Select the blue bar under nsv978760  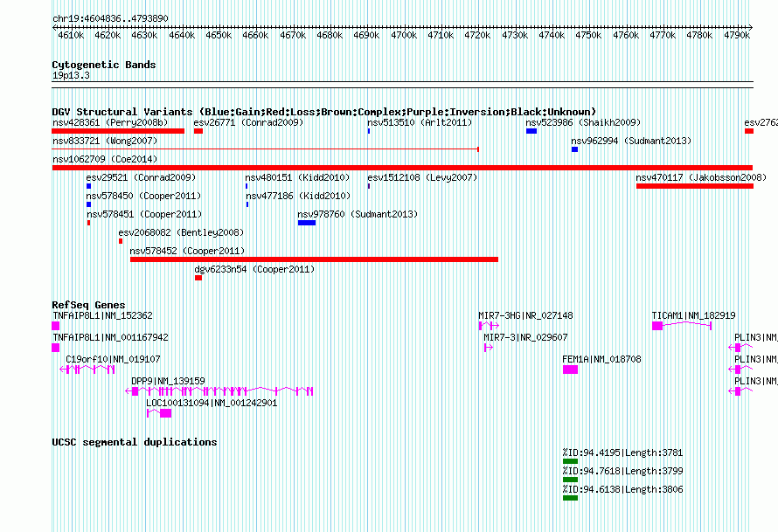pos(307,223)
